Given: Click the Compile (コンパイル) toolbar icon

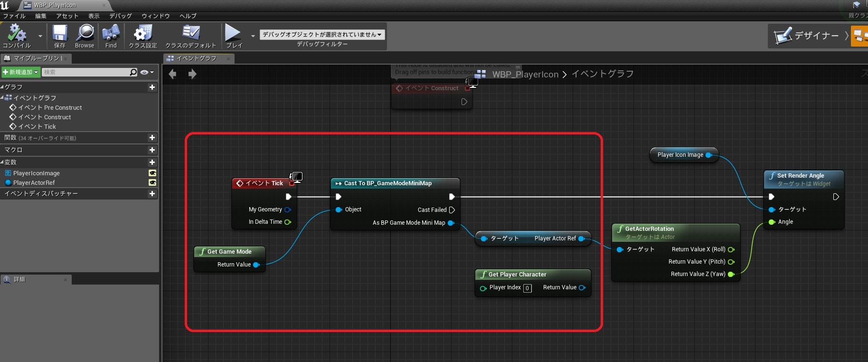Looking at the screenshot, I should [x=17, y=36].
